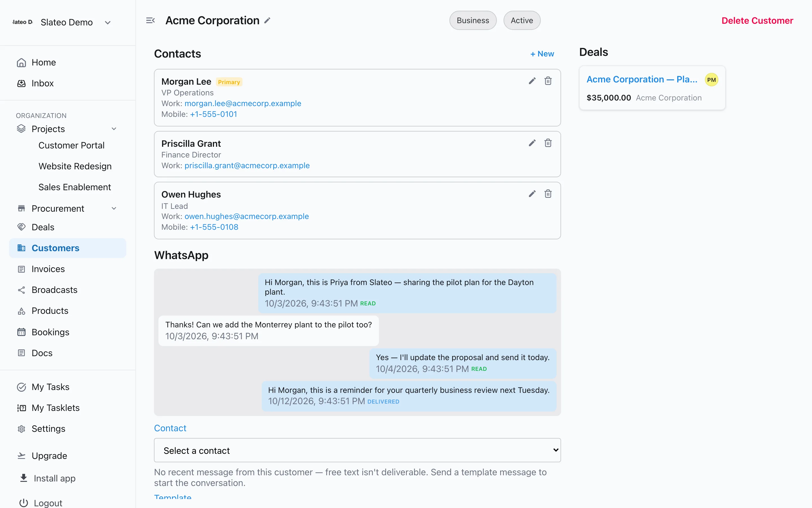Edit the Owen Hughes contact
This screenshot has height=508, width=812.
click(x=532, y=194)
